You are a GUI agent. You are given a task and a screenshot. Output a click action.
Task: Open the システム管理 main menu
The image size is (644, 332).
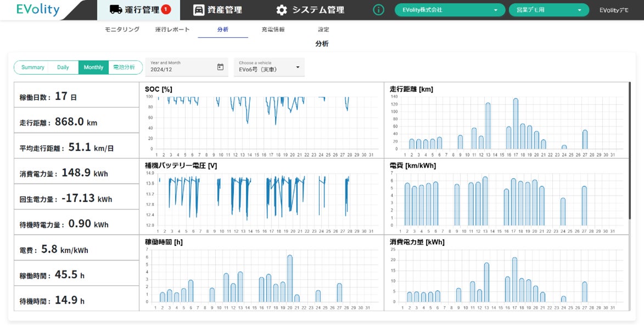(310, 10)
